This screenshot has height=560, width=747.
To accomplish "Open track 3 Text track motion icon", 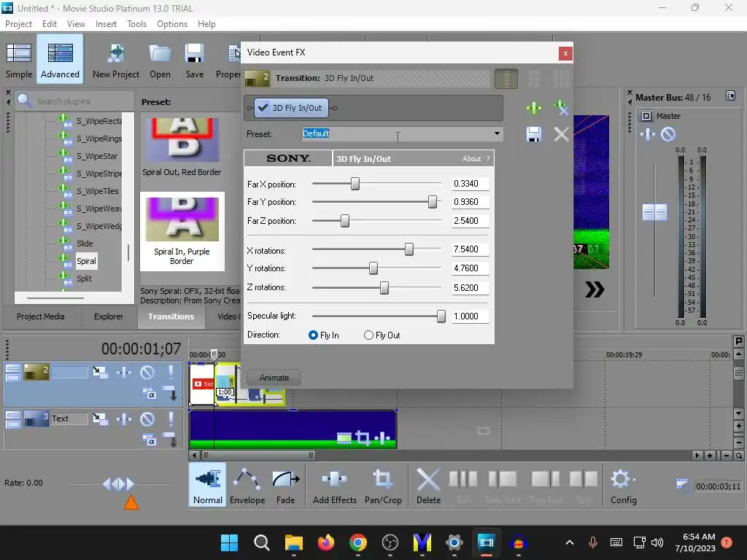I will click(100, 419).
